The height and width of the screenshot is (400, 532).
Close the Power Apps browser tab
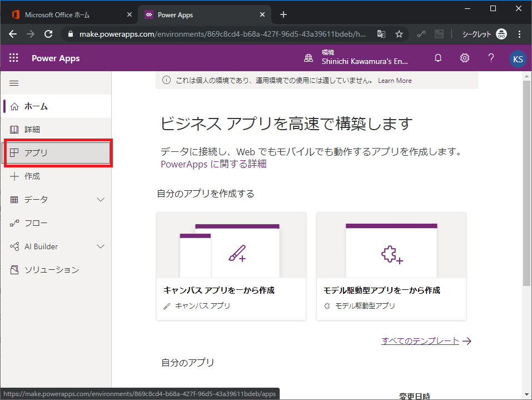point(262,14)
